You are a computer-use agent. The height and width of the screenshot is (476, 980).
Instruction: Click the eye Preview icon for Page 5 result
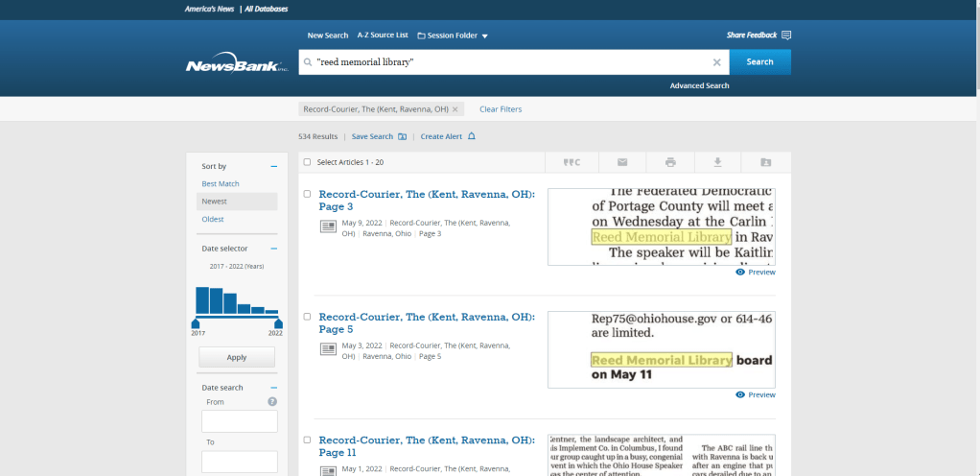tap(740, 394)
